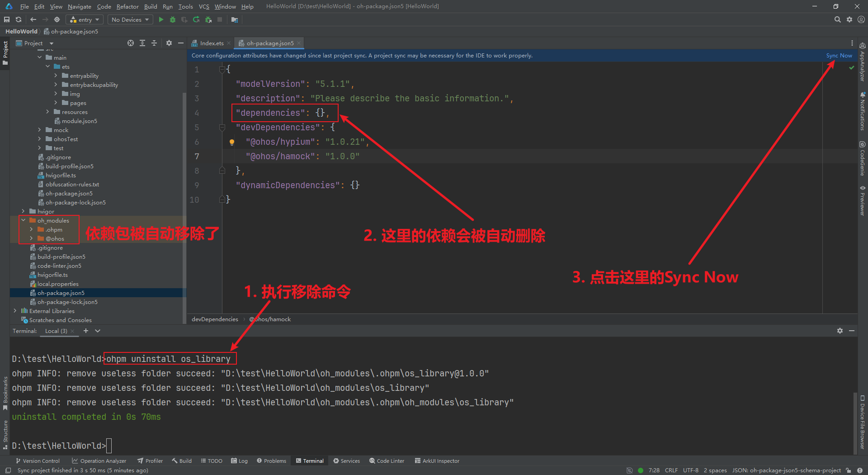This screenshot has height=475, width=868.
Task: Run the entry module with green play
Action: (x=161, y=19)
